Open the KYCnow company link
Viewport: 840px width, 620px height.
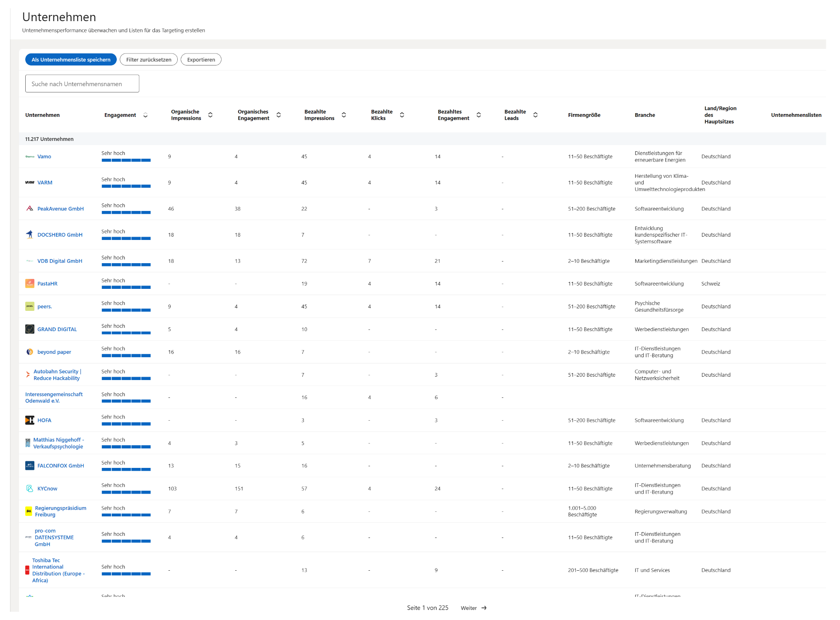click(x=47, y=489)
